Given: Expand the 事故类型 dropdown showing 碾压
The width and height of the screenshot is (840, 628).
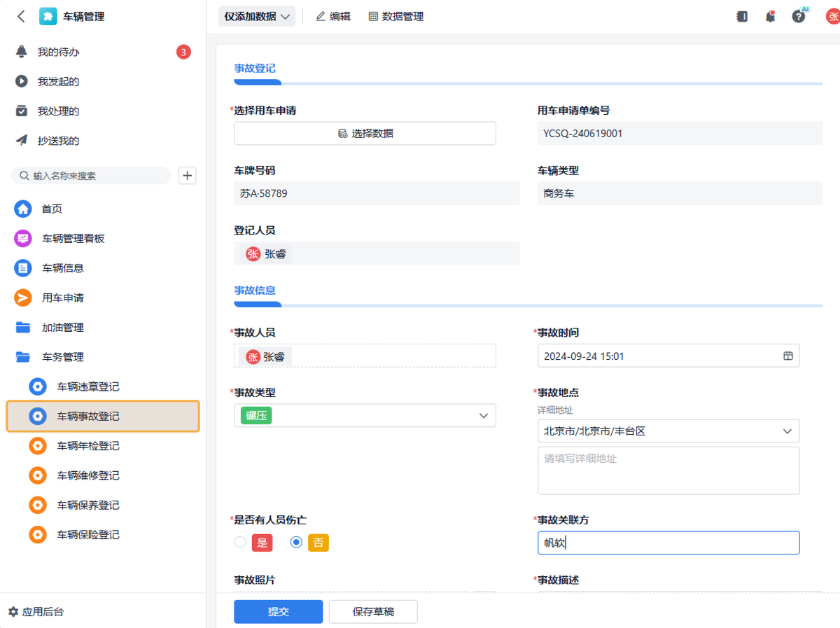Looking at the screenshot, I should click(x=483, y=416).
